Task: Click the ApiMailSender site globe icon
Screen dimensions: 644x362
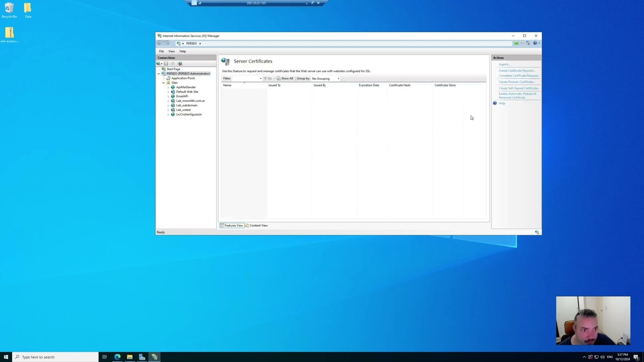Action: [x=173, y=87]
